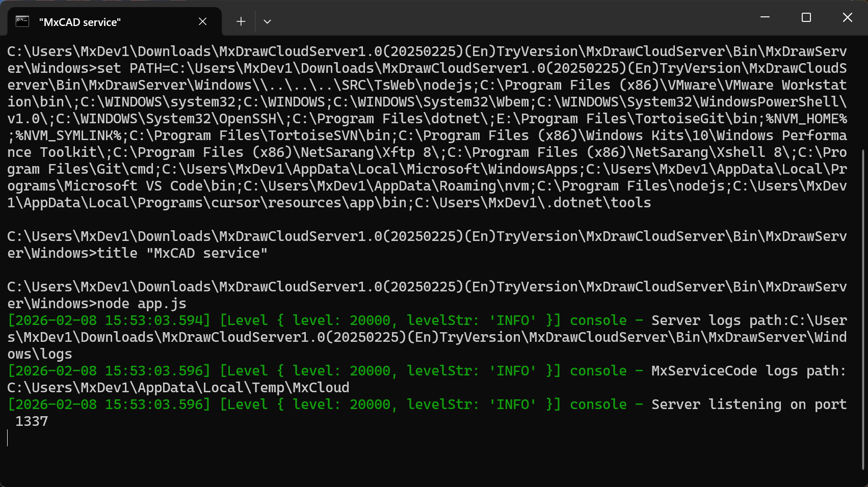
Task: Click the terminal icon in the MxCAD service tab
Action: click(x=22, y=21)
